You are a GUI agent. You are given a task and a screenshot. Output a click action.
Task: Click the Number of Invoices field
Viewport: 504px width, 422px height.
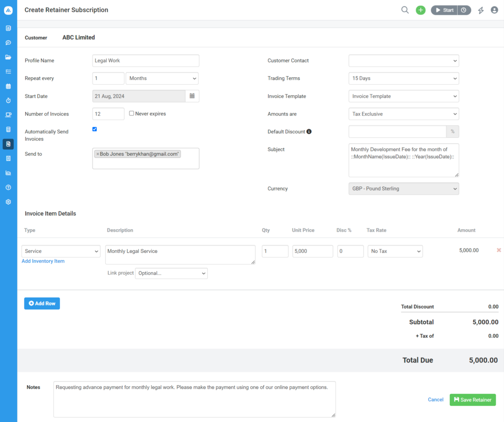click(x=108, y=114)
